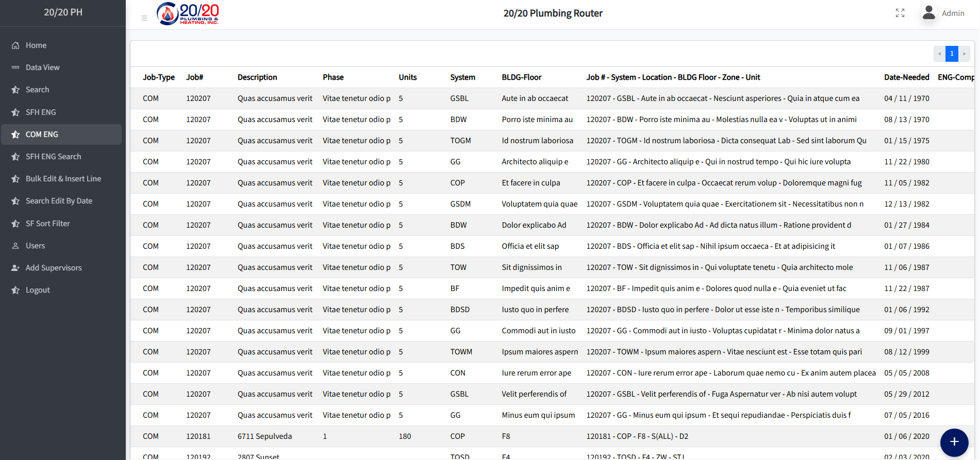Click the star icon beside Logout
Viewport: 980px width, 460px height.
(15, 290)
